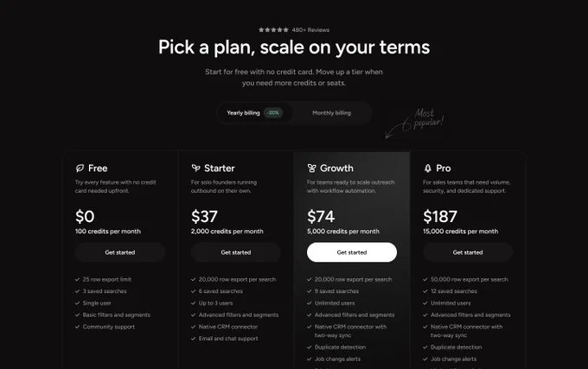Screen dimensions: 588x369
Task: Get started with the Free plan
Action: coord(120,252)
